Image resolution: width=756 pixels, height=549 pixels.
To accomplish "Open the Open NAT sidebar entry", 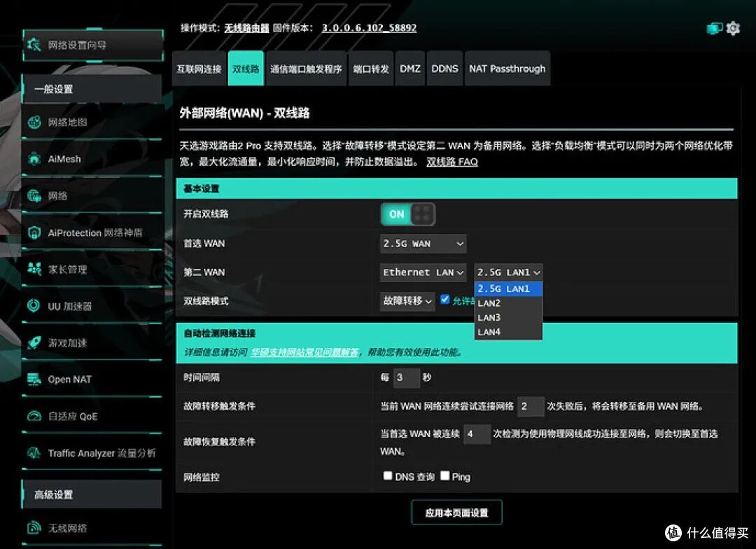I will 92,379.
